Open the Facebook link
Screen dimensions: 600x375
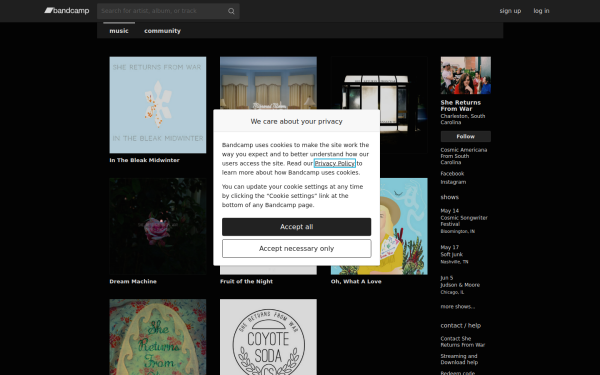(452, 173)
